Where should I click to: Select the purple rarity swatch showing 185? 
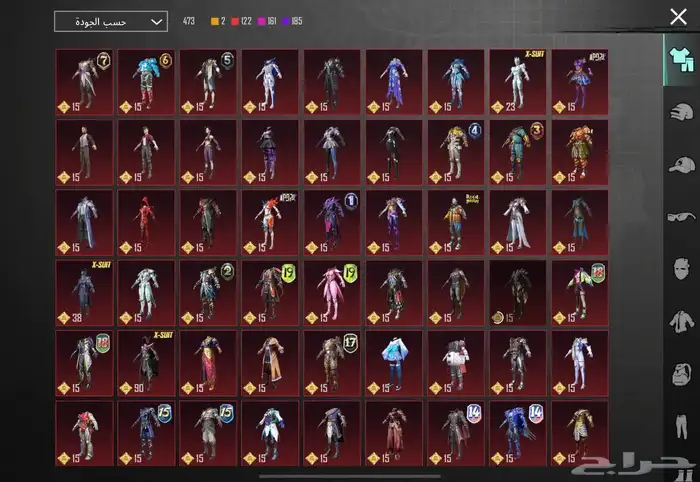coord(294,21)
